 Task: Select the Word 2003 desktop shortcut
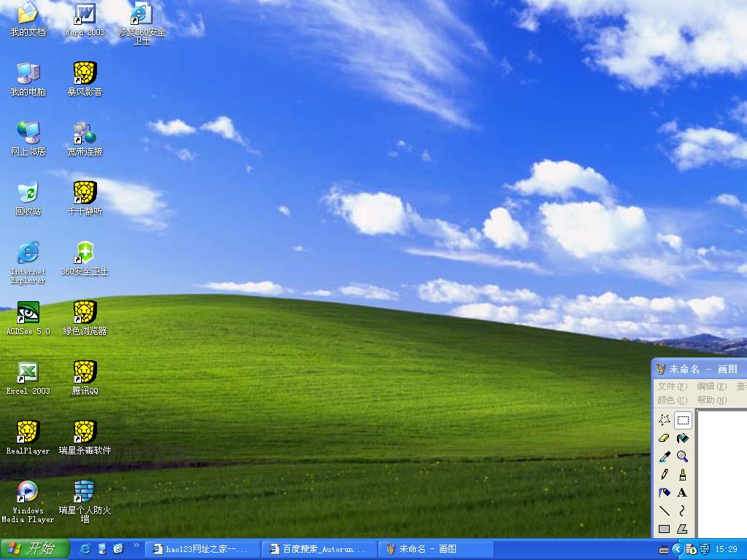[x=85, y=20]
